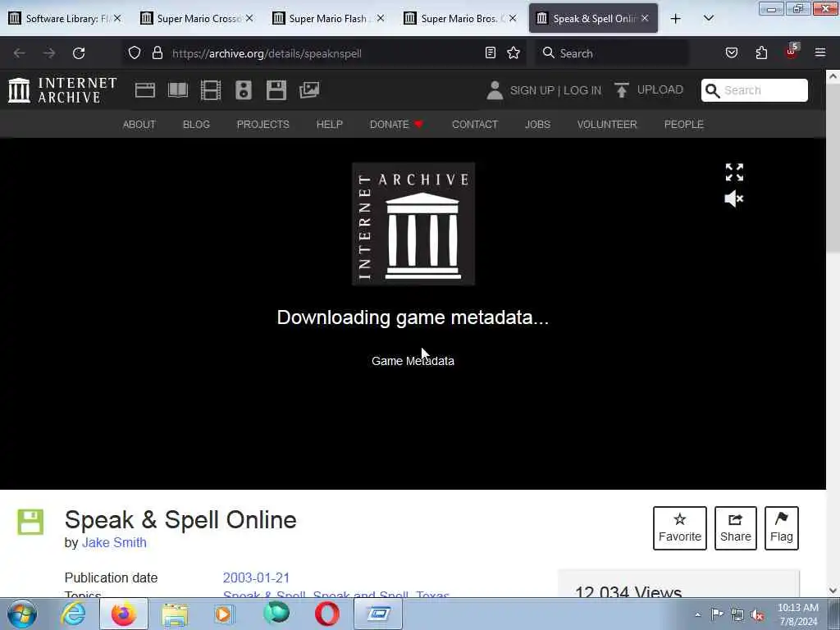This screenshot has width=840, height=630.
Task: Close the Speak & Spell Online tab
Action: [x=645, y=18]
